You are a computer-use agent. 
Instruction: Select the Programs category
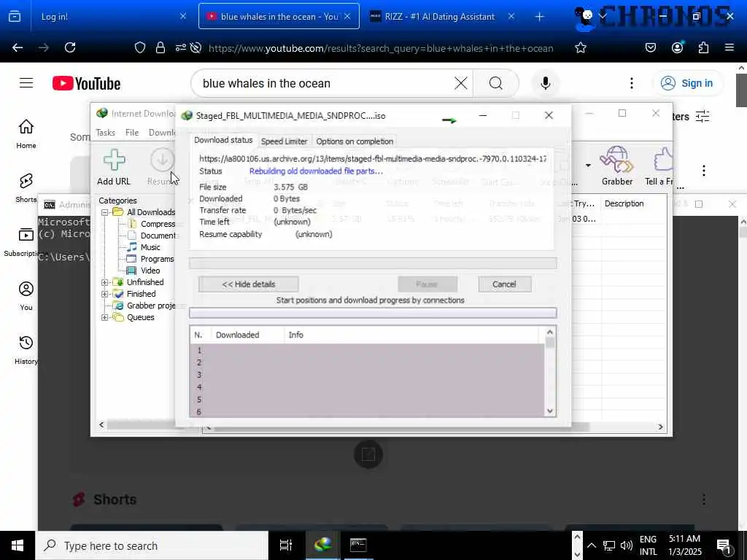150,259
